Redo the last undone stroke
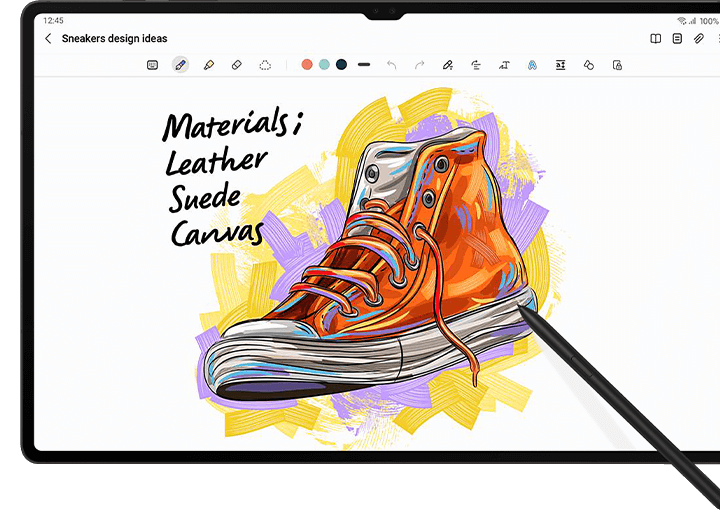 (x=420, y=65)
